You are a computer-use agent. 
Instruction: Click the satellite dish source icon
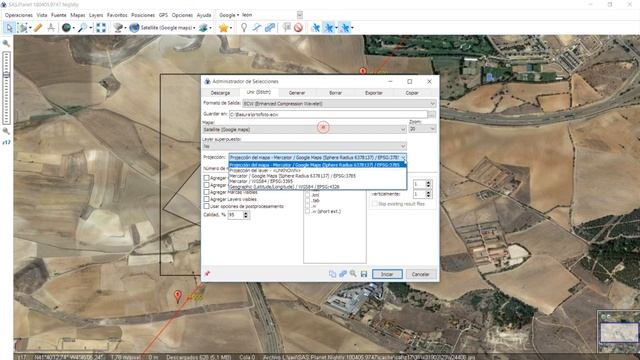(118, 27)
